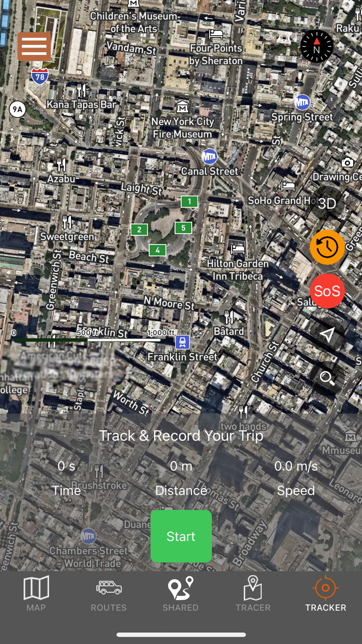The width and height of the screenshot is (362, 644).
Task: Center map with location arrow button
Action: [x=327, y=334]
